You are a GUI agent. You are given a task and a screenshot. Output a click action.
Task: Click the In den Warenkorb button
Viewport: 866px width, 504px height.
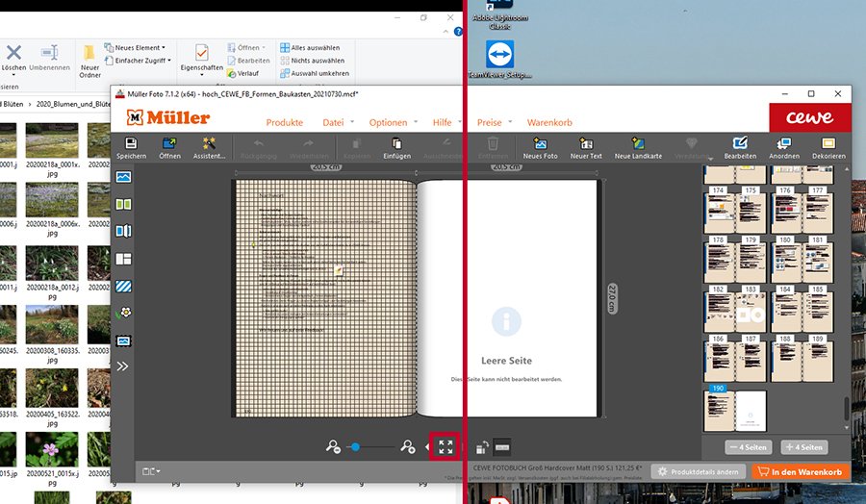click(x=802, y=472)
